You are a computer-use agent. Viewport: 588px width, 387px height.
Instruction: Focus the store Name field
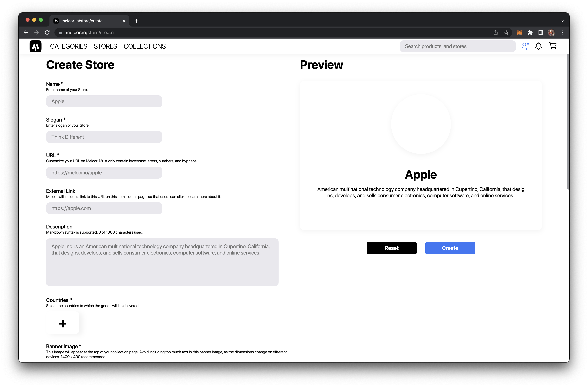pos(104,101)
